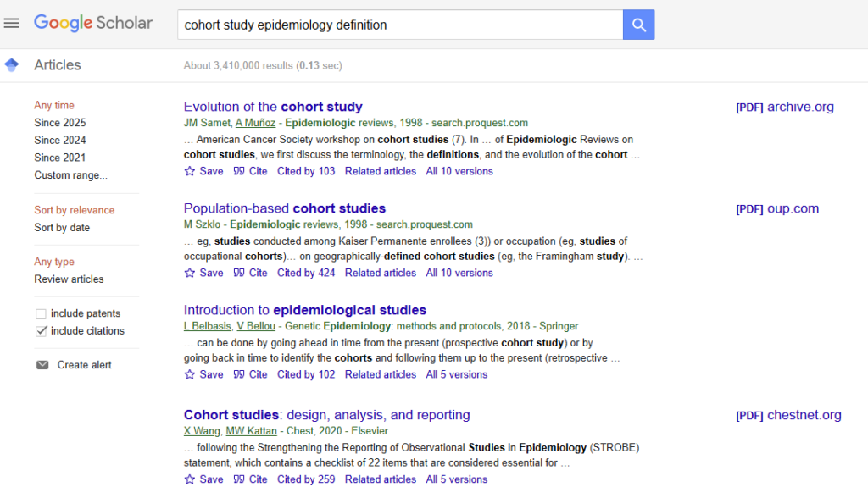Open author profile link for X Wang
Viewport: 868px width, 498px height.
tap(202, 431)
